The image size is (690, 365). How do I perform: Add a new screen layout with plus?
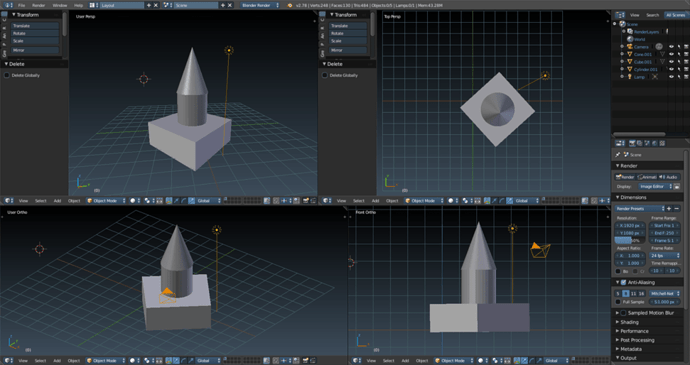pyautogui.click(x=149, y=5)
